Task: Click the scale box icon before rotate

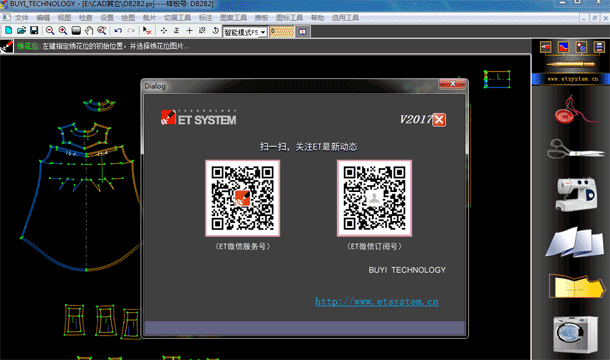Action: [x=202, y=30]
